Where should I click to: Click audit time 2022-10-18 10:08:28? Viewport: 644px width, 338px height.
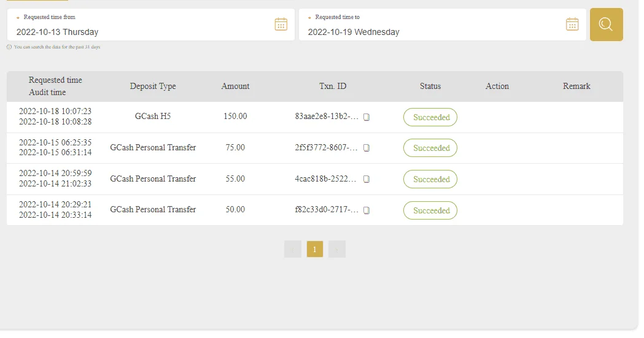point(55,121)
